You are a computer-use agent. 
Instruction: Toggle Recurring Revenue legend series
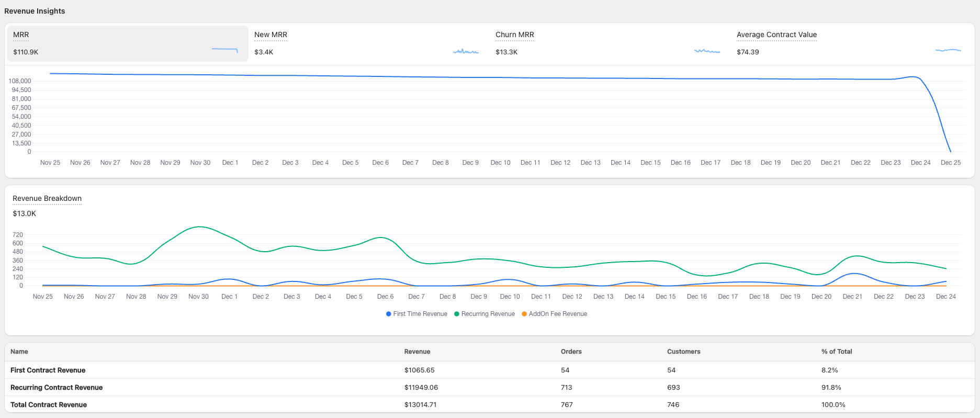tap(485, 314)
